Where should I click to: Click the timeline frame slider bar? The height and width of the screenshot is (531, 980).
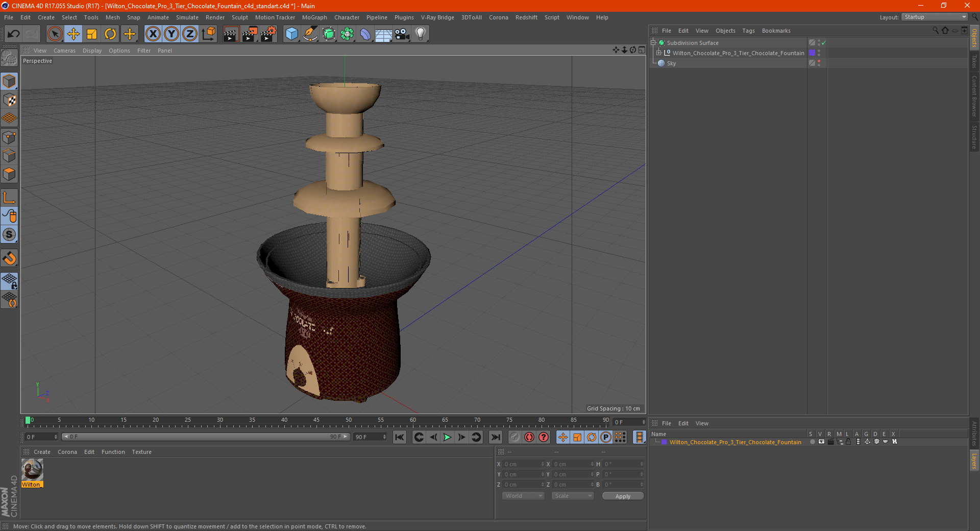206,437
